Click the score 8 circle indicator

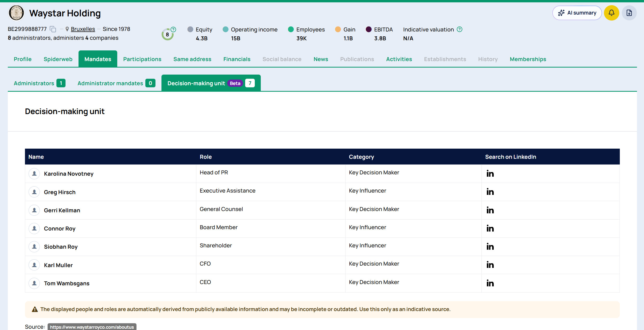pyautogui.click(x=167, y=35)
